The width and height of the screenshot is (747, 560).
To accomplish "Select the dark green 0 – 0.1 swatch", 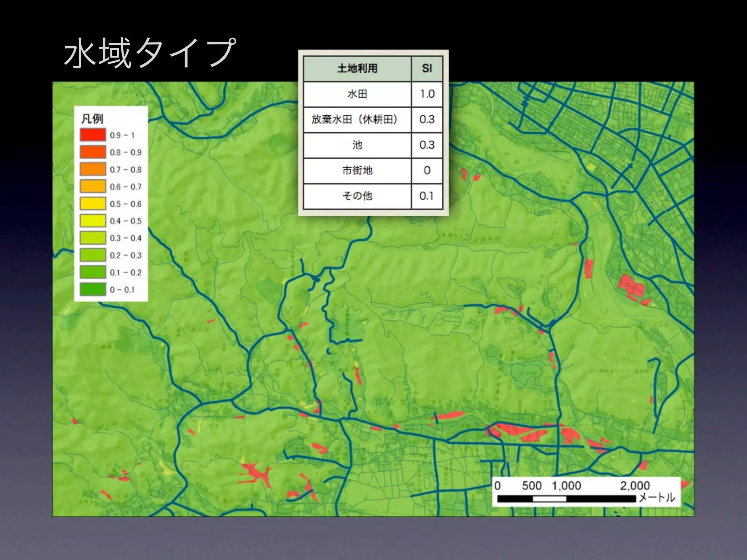I will pyautogui.click(x=93, y=289).
